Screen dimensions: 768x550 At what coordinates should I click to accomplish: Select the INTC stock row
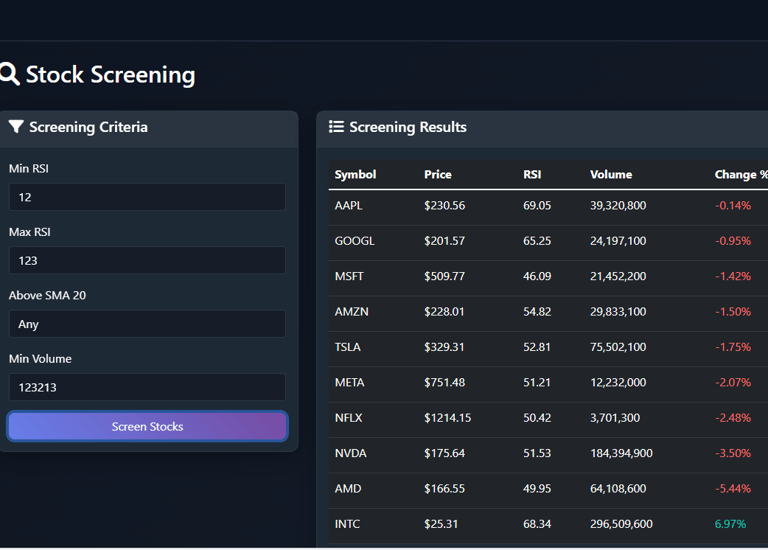point(348,524)
